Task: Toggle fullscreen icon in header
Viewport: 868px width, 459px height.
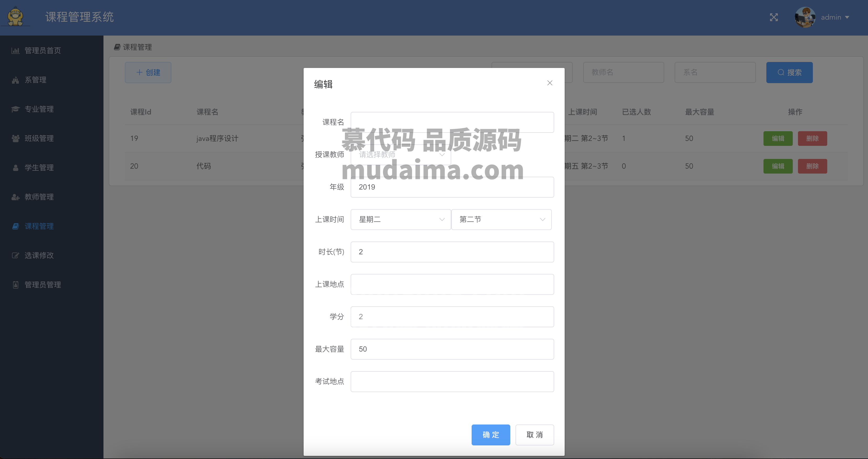Action: [x=774, y=17]
